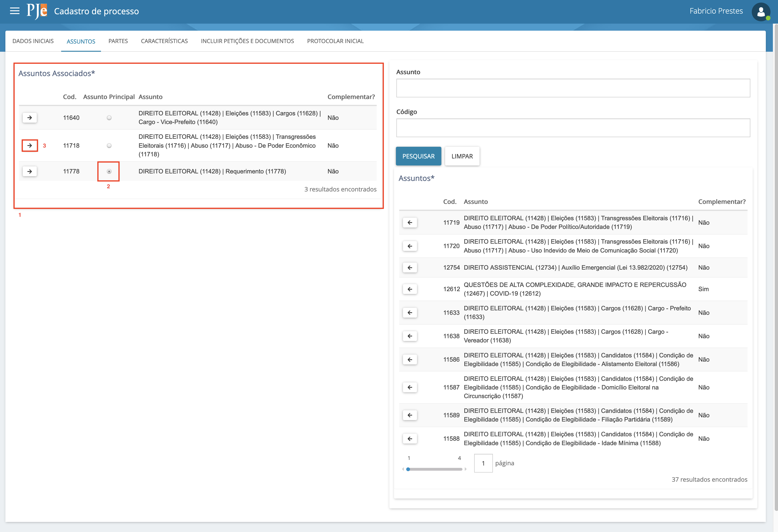
Task: Add subject 11638 with left arrow
Action: 410,336
